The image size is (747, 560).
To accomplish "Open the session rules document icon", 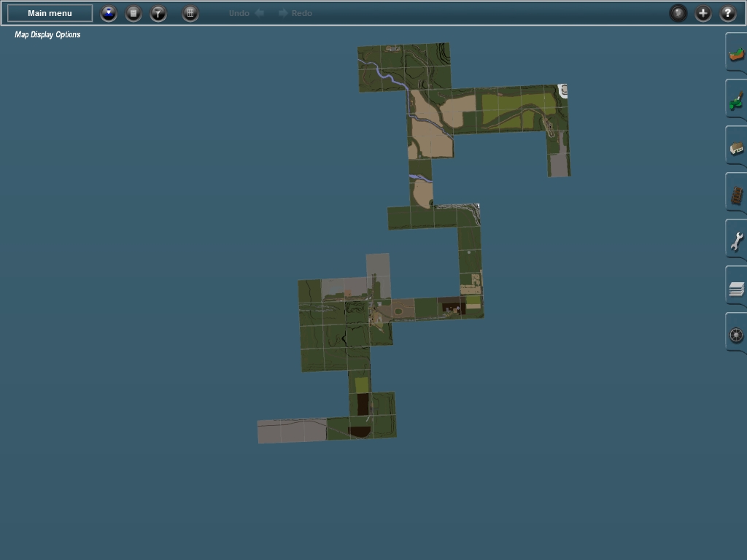I will tap(133, 13).
